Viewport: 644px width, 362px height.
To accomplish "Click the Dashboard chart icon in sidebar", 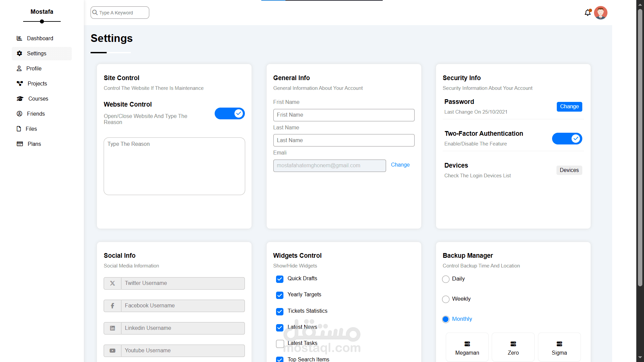I will pos(19,38).
